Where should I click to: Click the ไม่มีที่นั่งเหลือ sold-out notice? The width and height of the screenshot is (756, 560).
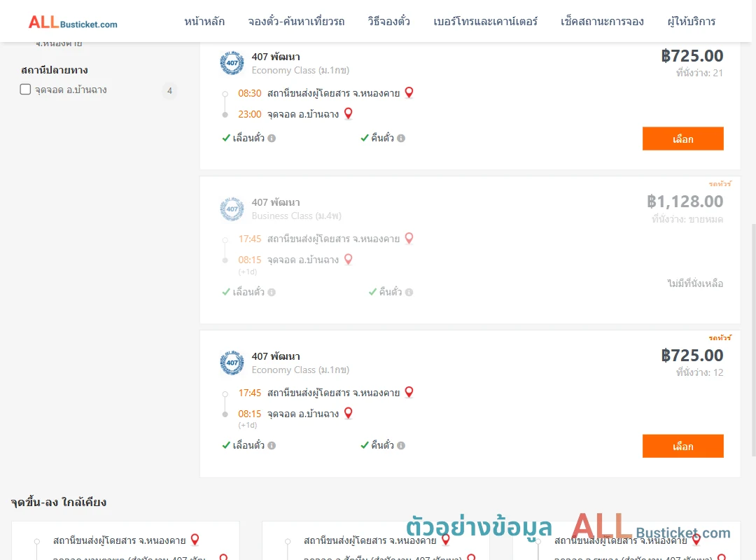click(x=695, y=283)
